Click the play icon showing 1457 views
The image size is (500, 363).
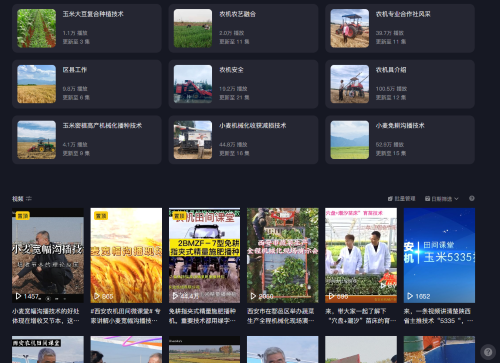point(18,296)
